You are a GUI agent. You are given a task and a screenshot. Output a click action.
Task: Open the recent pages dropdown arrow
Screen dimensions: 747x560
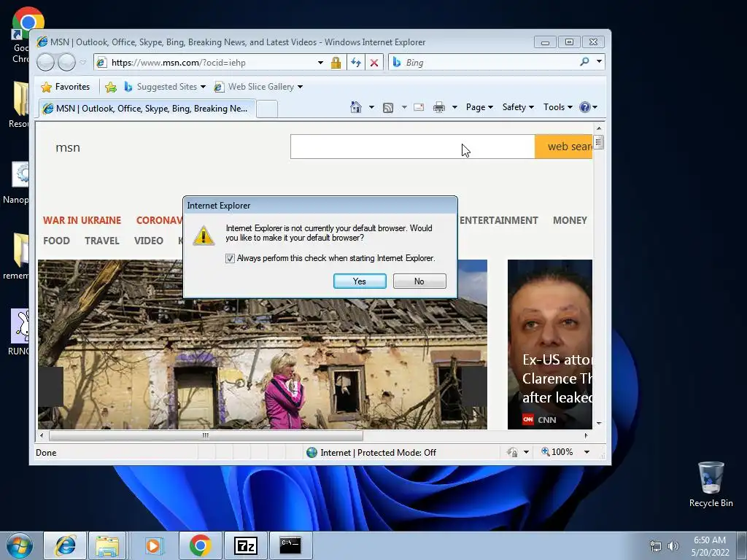pos(83,63)
